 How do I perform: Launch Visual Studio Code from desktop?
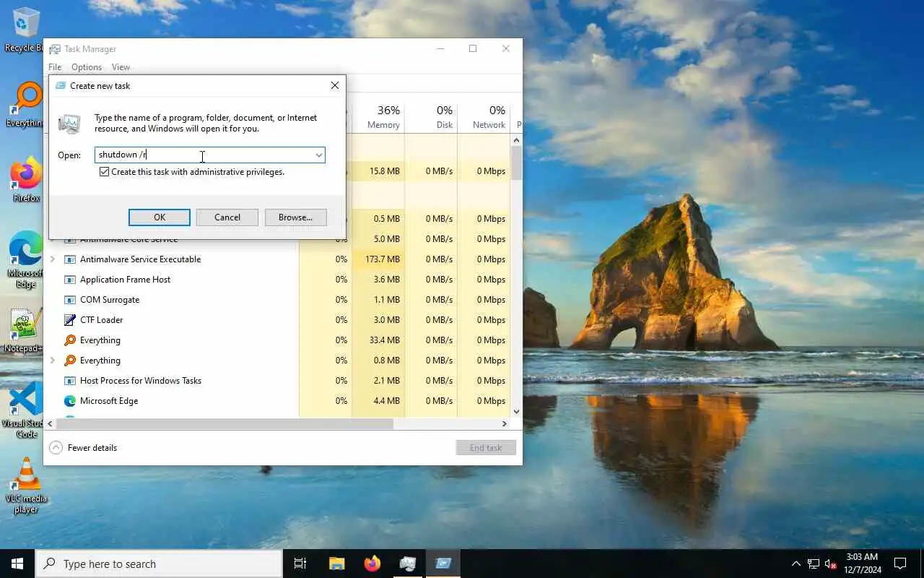click(x=26, y=410)
